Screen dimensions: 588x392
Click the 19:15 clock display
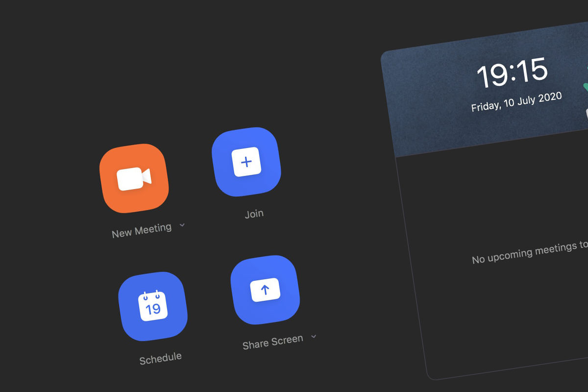pyautogui.click(x=512, y=73)
